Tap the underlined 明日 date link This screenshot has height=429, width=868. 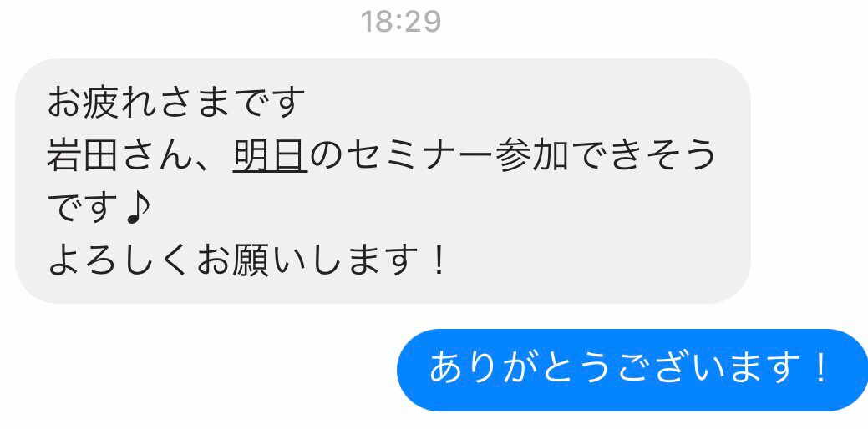(x=270, y=156)
